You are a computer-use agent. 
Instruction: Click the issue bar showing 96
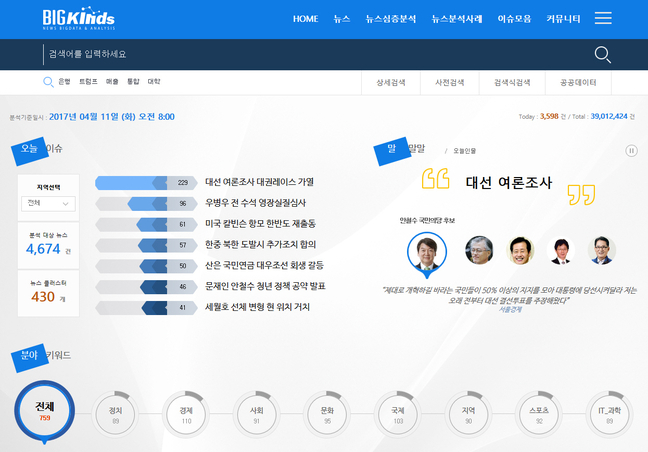[146, 203]
